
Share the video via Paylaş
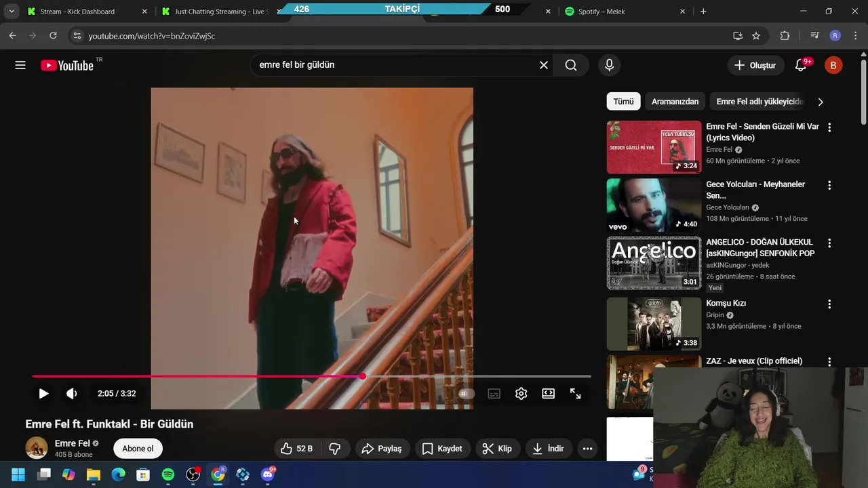click(x=382, y=449)
